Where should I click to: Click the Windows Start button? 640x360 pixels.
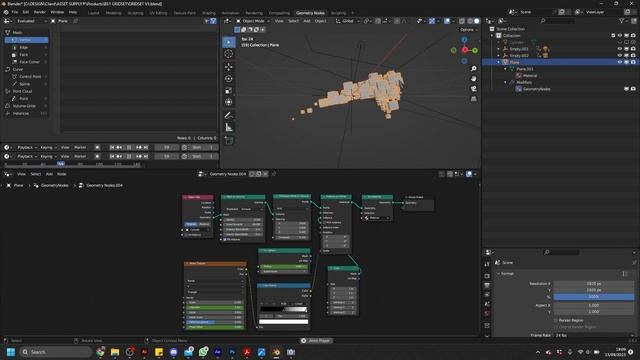click(x=11, y=352)
